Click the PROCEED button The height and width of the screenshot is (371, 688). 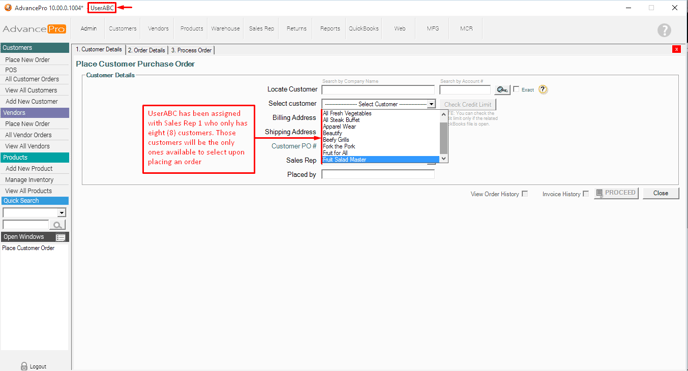tap(616, 193)
